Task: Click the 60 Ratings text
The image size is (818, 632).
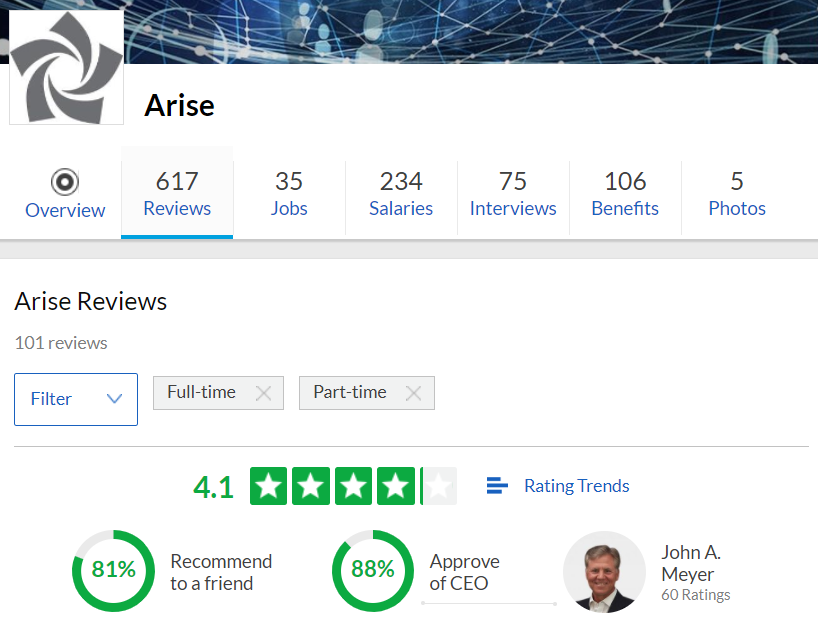Action: tap(696, 595)
